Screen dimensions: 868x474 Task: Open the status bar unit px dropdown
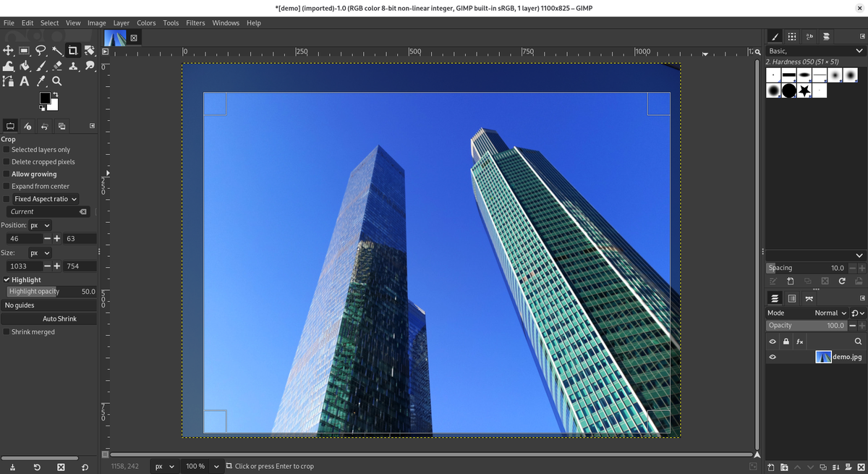click(x=165, y=467)
